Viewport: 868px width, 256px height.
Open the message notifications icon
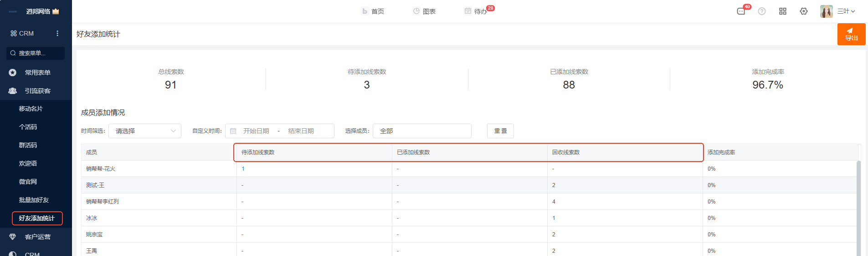pos(741,11)
